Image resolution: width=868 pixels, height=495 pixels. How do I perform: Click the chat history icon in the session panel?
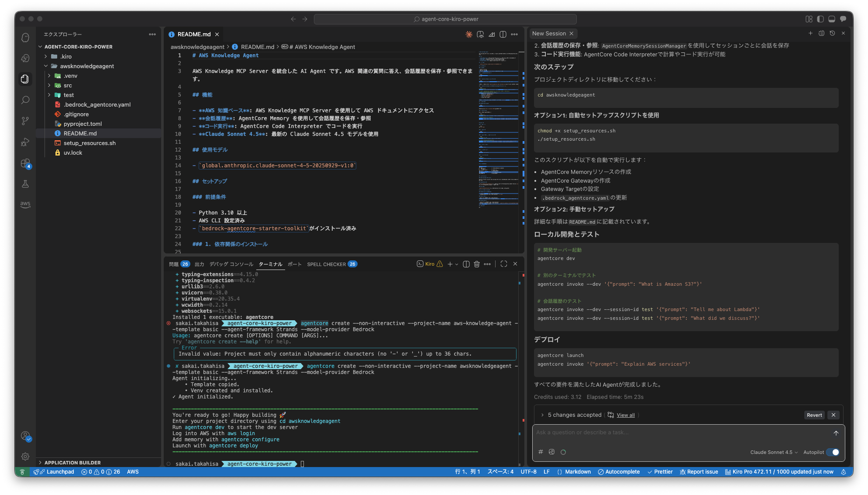pos(832,33)
